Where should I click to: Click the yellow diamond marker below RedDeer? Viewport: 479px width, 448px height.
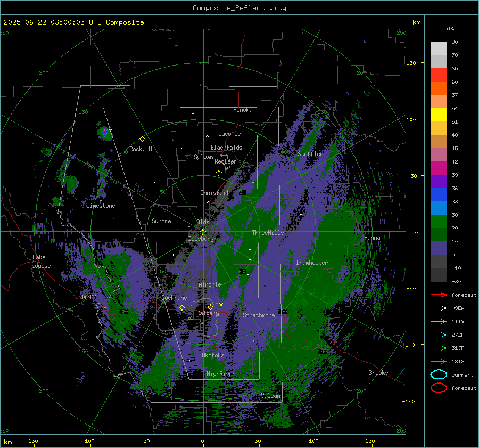219,173
